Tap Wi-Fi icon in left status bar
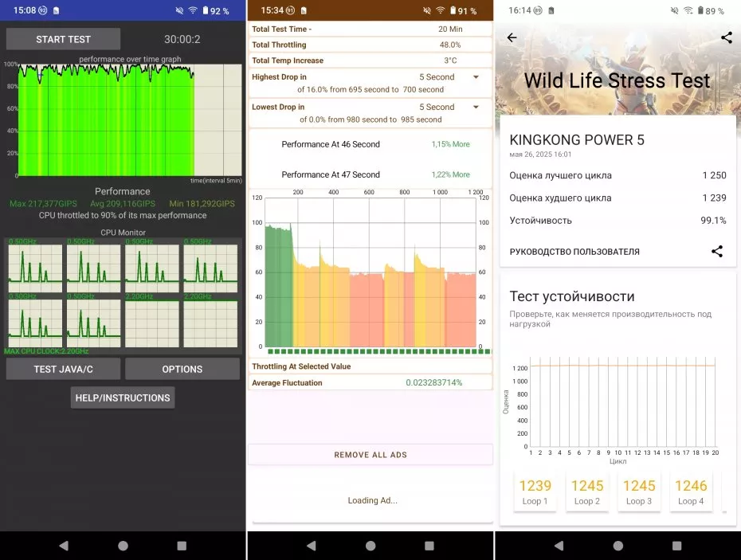The image size is (741, 560). 193,10
